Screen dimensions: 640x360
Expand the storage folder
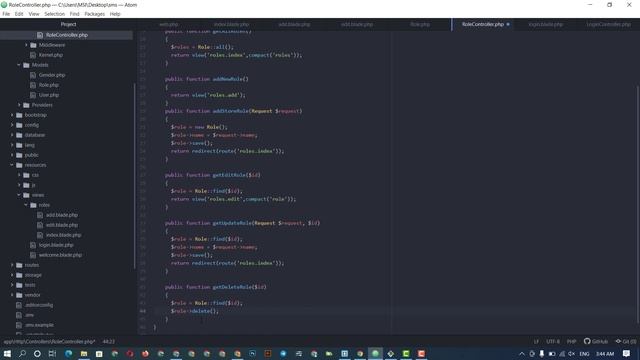tap(12, 275)
